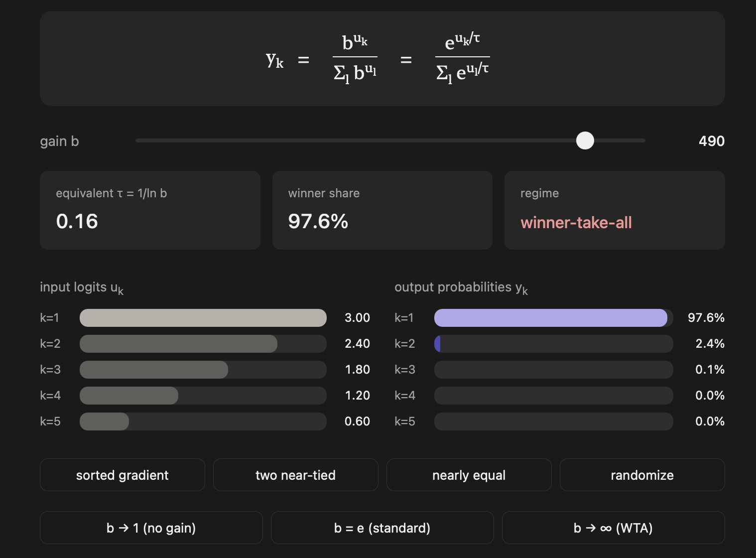Select the equivalent τ = 1/ln b card
756x558 pixels.
click(x=149, y=210)
